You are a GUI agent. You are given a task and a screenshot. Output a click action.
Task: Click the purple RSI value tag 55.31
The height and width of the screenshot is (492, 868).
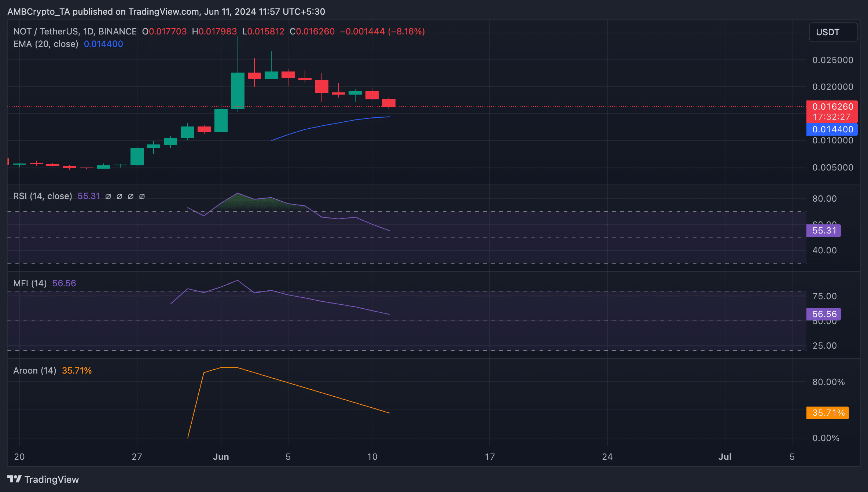coord(824,231)
